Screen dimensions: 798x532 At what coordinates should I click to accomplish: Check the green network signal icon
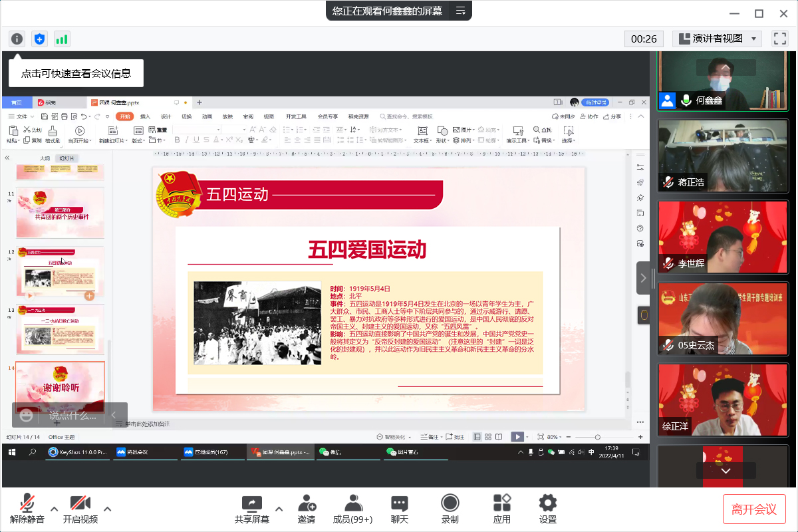(x=62, y=39)
